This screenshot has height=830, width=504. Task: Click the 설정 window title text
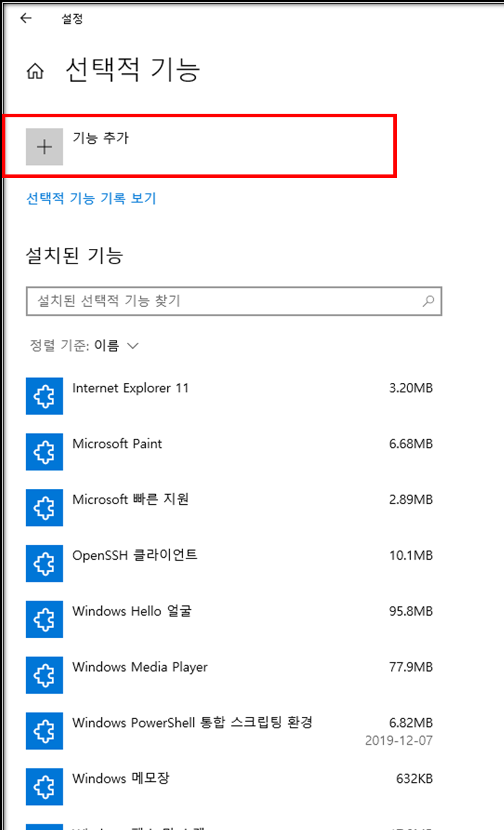pos(72,18)
